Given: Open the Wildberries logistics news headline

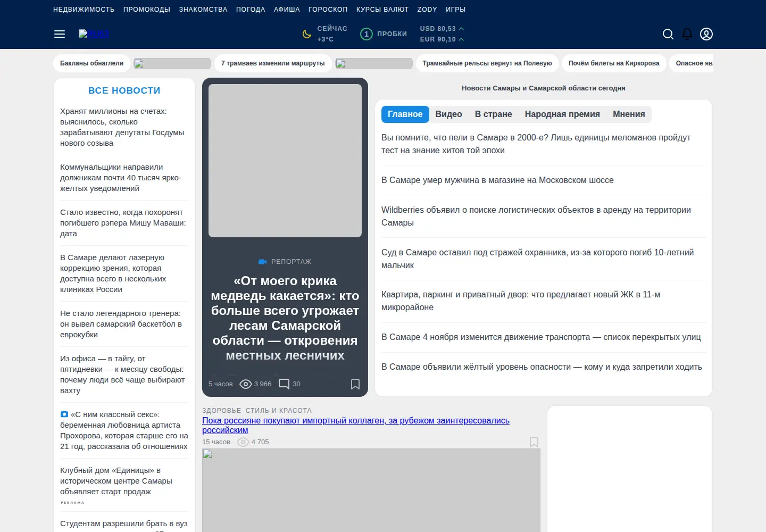Looking at the screenshot, I should coord(536,217).
